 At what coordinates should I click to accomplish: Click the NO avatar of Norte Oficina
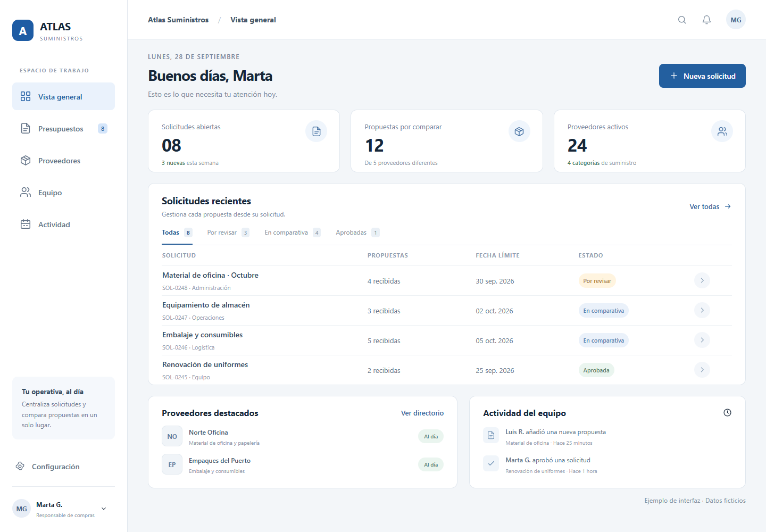(172, 436)
